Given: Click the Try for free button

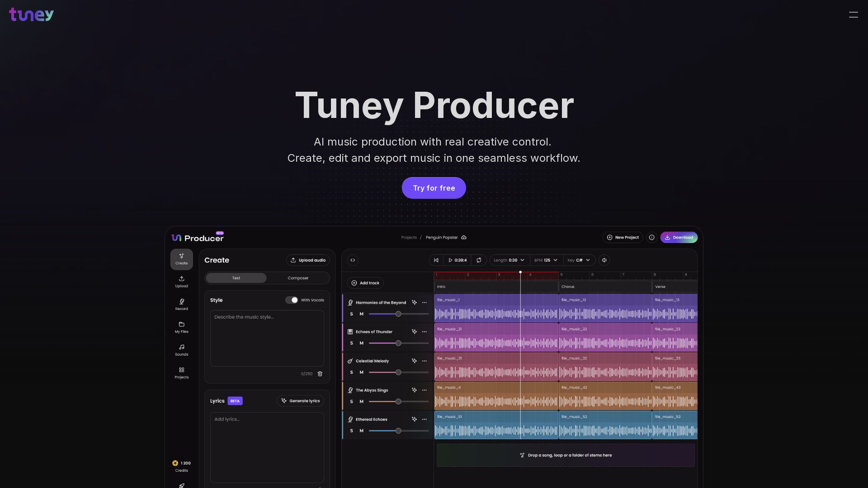Looking at the screenshot, I should pyautogui.click(x=434, y=188).
